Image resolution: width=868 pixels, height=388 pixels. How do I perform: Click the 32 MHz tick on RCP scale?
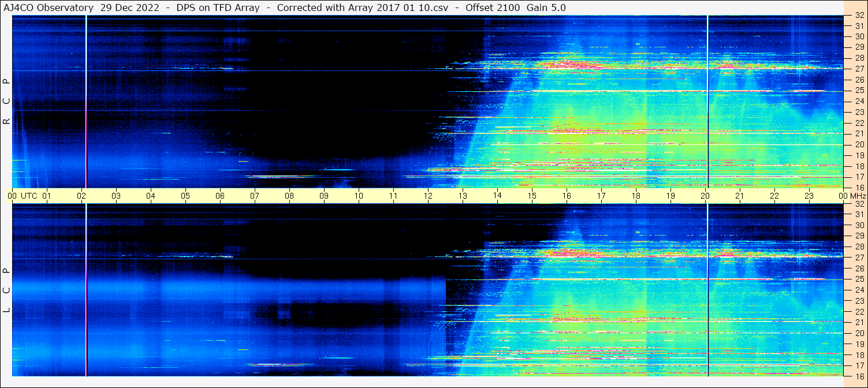click(x=859, y=16)
